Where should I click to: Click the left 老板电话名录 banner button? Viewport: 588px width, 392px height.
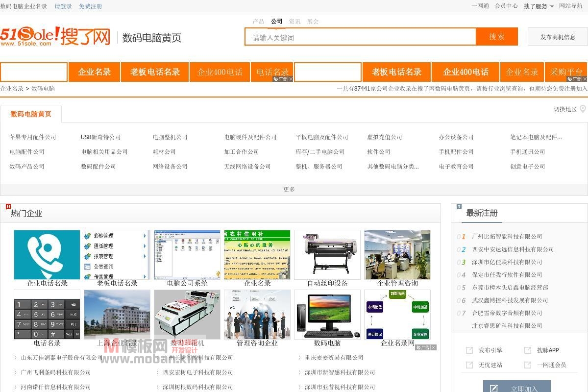coord(155,72)
